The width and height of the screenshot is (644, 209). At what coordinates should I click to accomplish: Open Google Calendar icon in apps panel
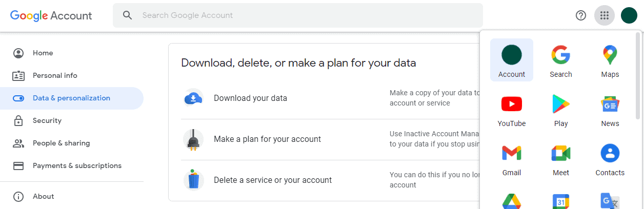(561, 200)
